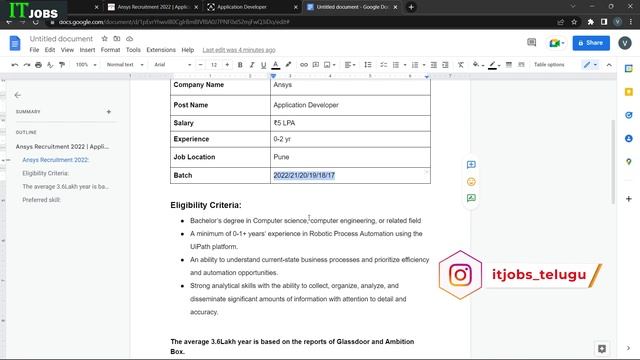
Task: Open the File menu
Action: click(x=34, y=50)
